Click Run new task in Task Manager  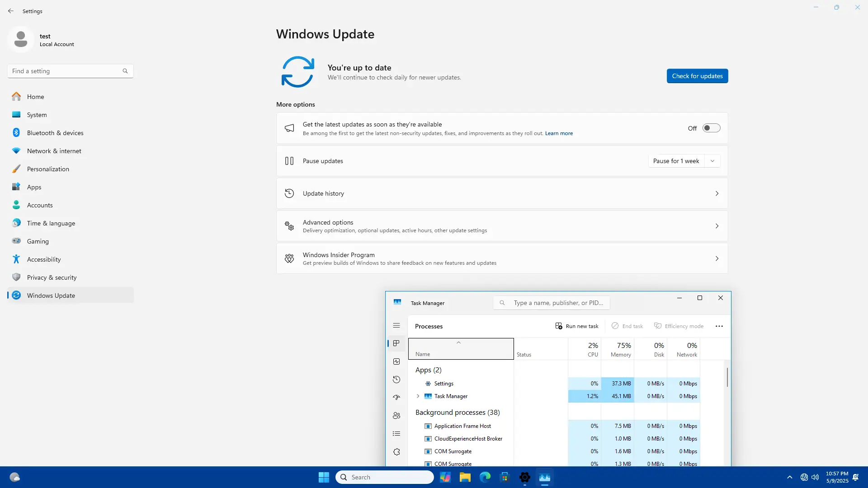(x=577, y=326)
